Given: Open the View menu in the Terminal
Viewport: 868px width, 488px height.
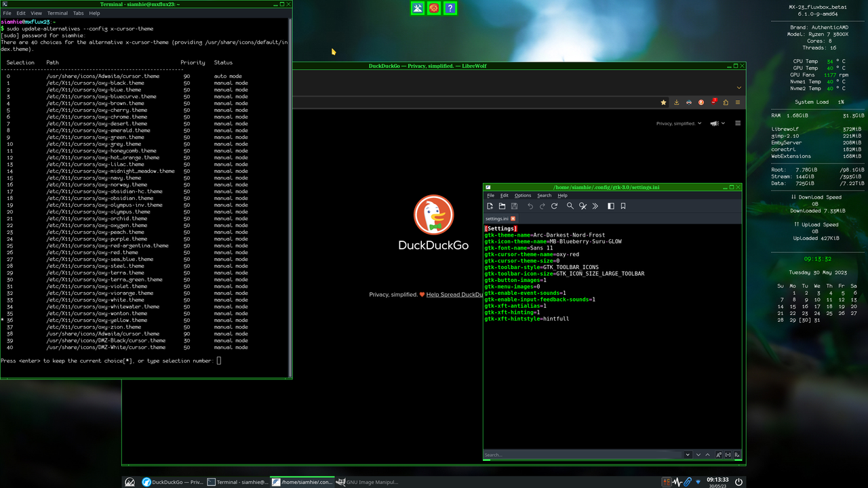Looking at the screenshot, I should pyautogui.click(x=36, y=13).
